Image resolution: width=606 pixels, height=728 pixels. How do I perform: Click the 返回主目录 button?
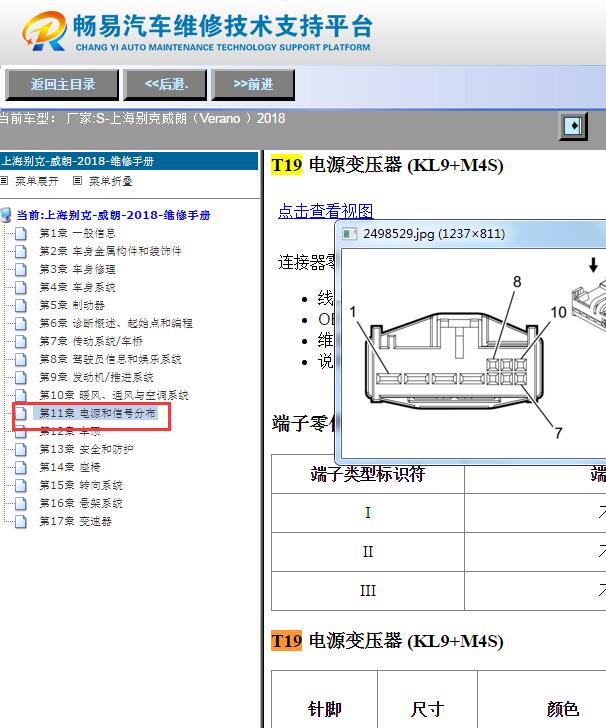[x=62, y=85]
